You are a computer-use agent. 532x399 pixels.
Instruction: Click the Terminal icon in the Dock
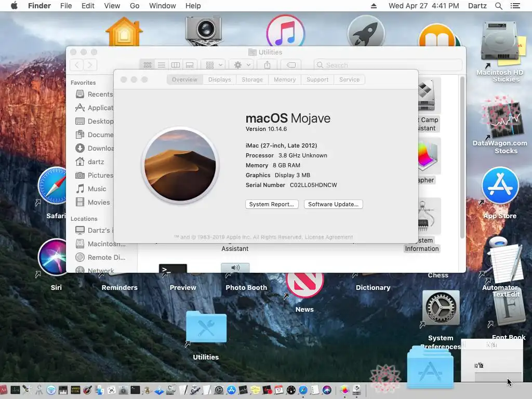(135, 390)
